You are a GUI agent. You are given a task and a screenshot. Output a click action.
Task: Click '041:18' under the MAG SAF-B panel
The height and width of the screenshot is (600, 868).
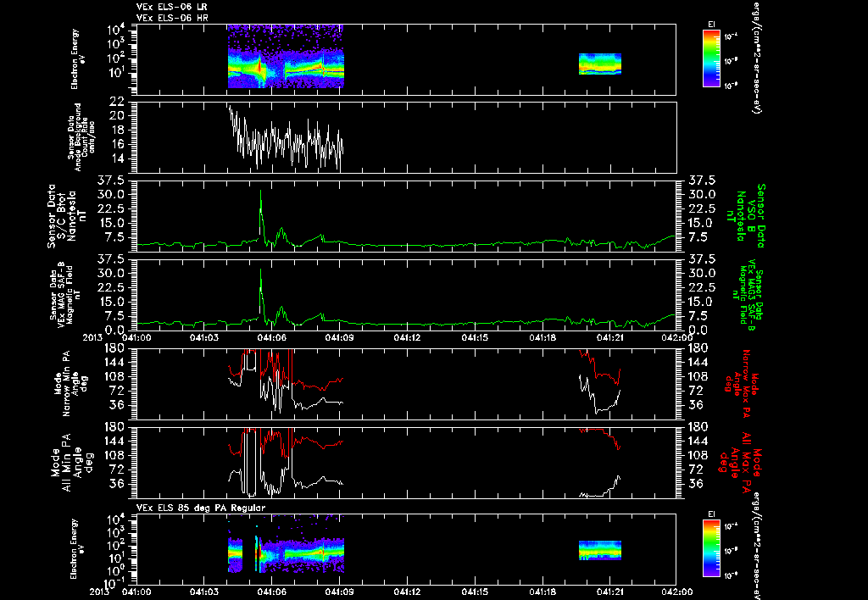click(542, 337)
